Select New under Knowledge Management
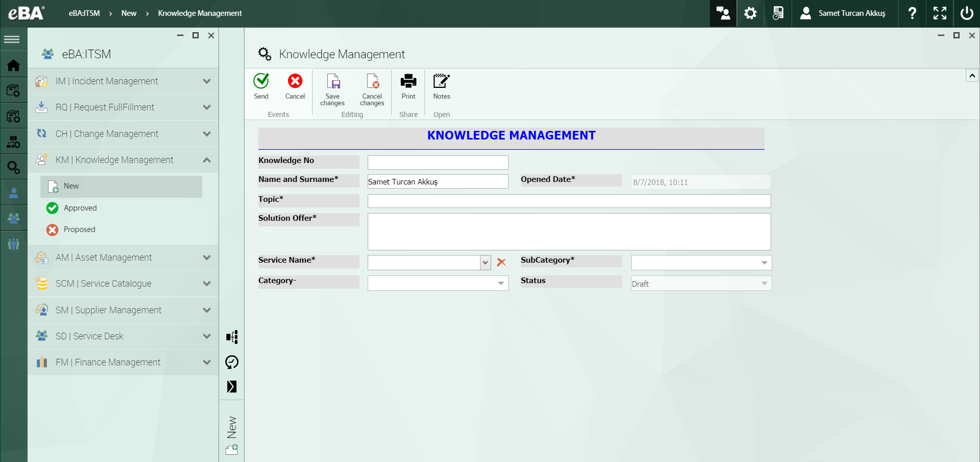 [121, 187]
